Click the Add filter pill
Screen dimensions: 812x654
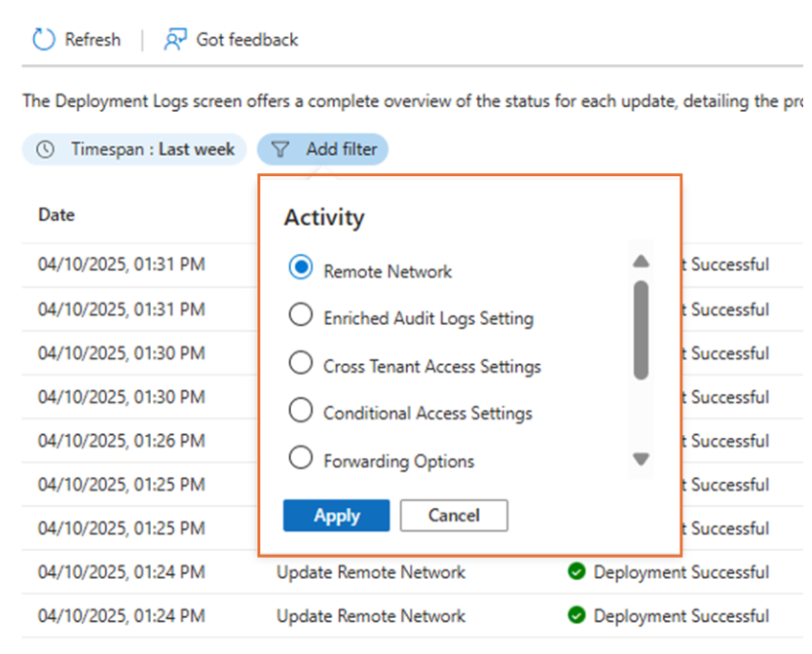pyautogui.click(x=322, y=149)
